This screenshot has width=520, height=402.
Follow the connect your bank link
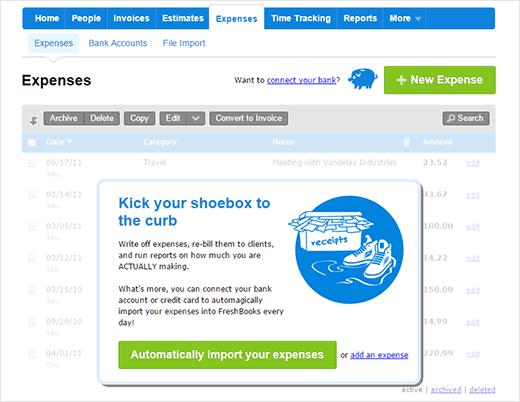coord(301,80)
